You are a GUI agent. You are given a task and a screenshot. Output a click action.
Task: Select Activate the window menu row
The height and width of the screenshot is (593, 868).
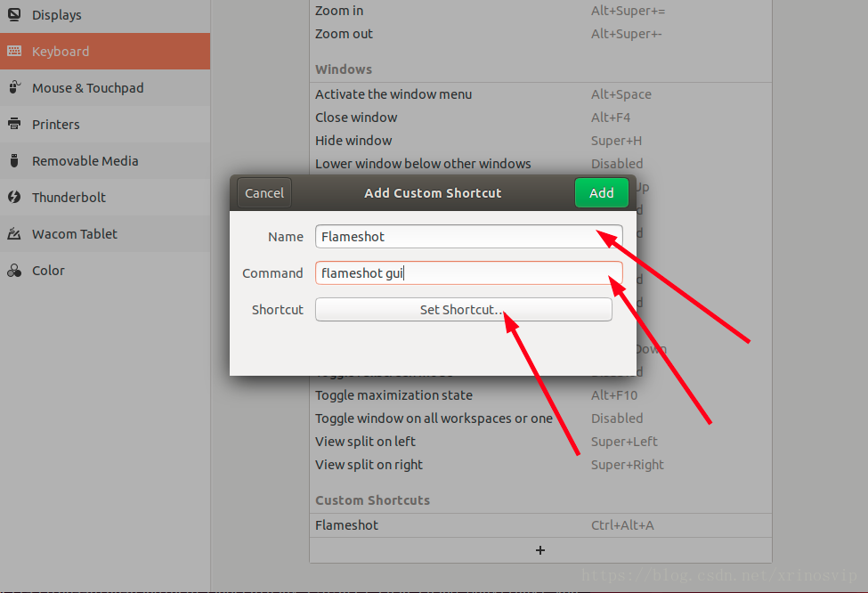(540, 94)
